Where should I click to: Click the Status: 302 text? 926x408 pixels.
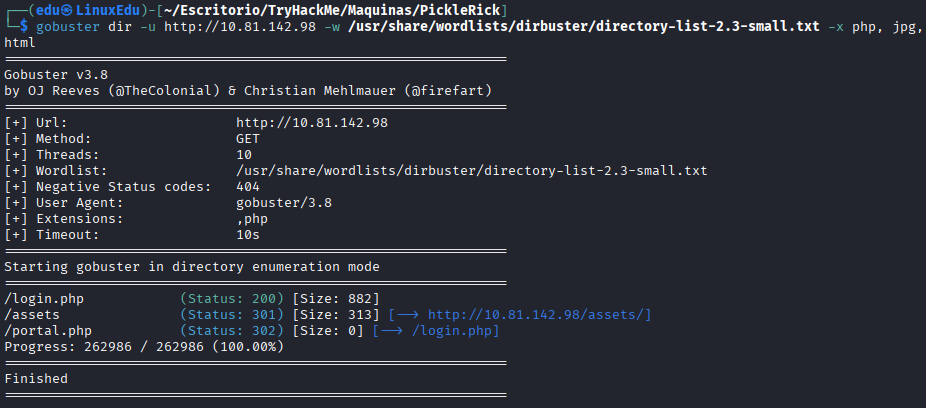tap(232, 331)
